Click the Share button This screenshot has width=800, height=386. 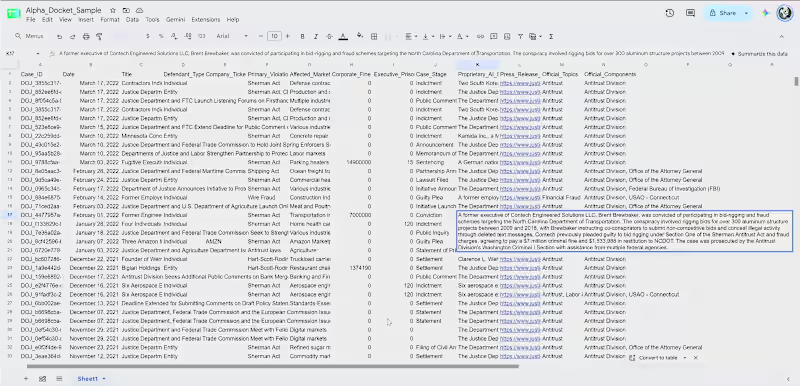point(723,13)
